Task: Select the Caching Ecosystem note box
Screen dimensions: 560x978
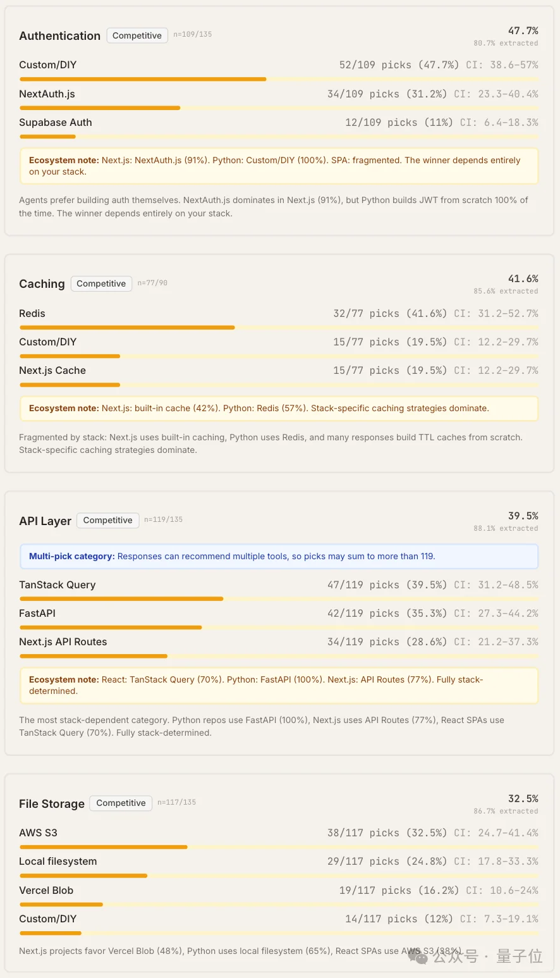Action: 279,409
